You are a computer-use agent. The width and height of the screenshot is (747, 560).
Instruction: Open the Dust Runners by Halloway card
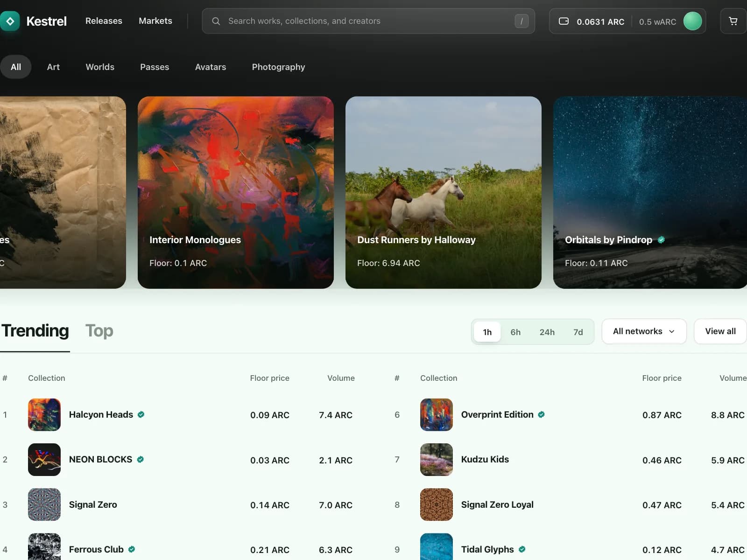coord(444,192)
